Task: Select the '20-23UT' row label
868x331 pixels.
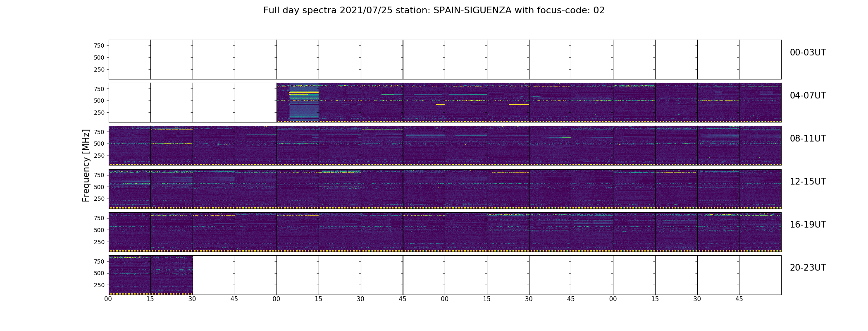Action: (x=808, y=268)
